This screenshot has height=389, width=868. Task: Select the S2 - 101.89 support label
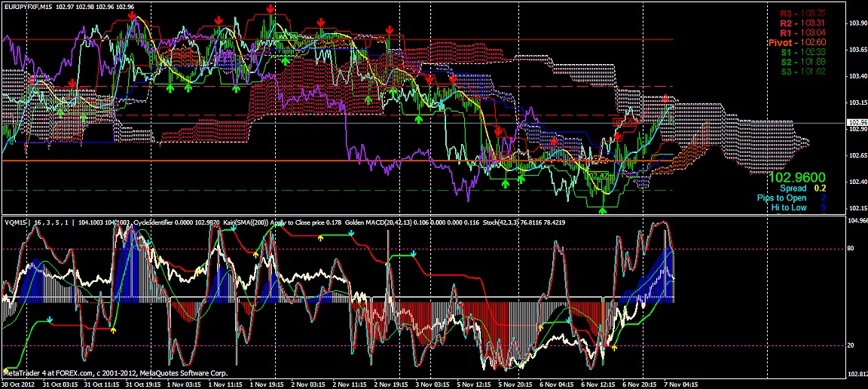802,62
